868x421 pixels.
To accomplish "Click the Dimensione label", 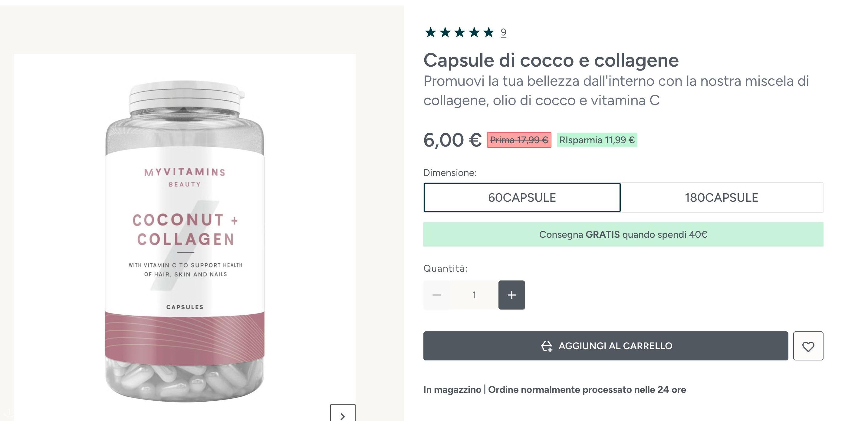I will click(x=450, y=173).
